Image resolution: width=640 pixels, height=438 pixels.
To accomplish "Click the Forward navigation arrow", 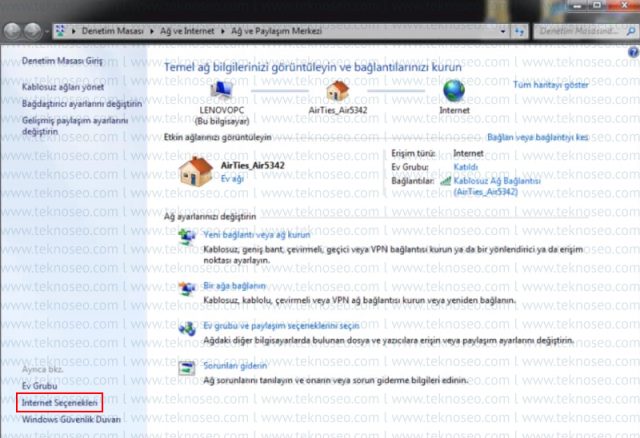I will click(33, 31).
